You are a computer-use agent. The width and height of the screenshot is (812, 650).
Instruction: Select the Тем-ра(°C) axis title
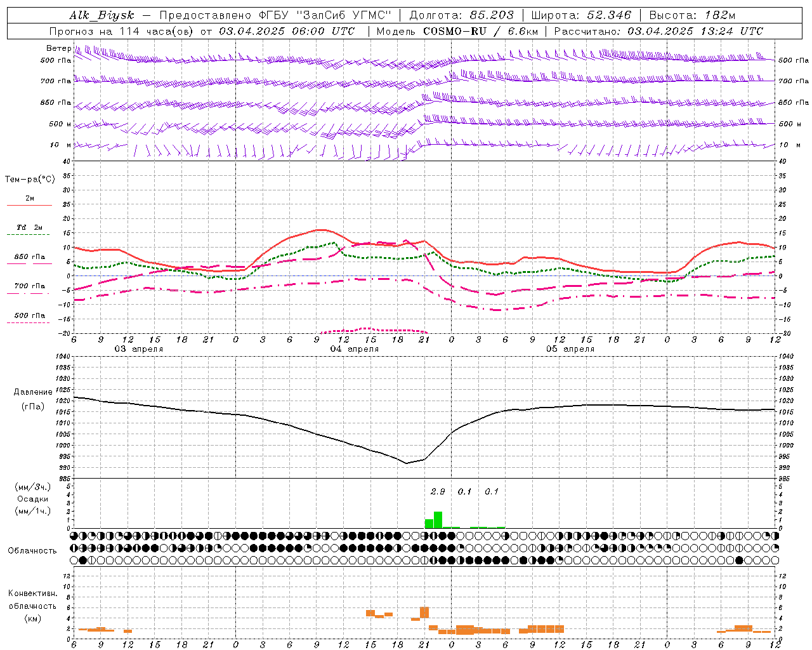point(30,180)
